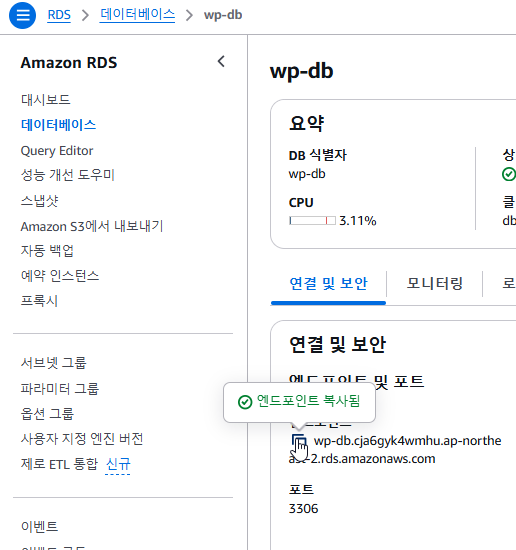Click port value 3306
This screenshot has height=550, width=516.
(303, 509)
